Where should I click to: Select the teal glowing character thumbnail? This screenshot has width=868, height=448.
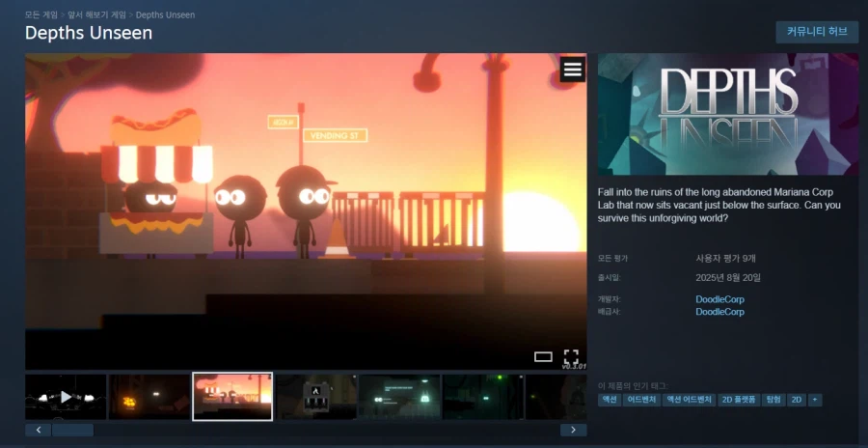pyautogui.click(x=399, y=397)
